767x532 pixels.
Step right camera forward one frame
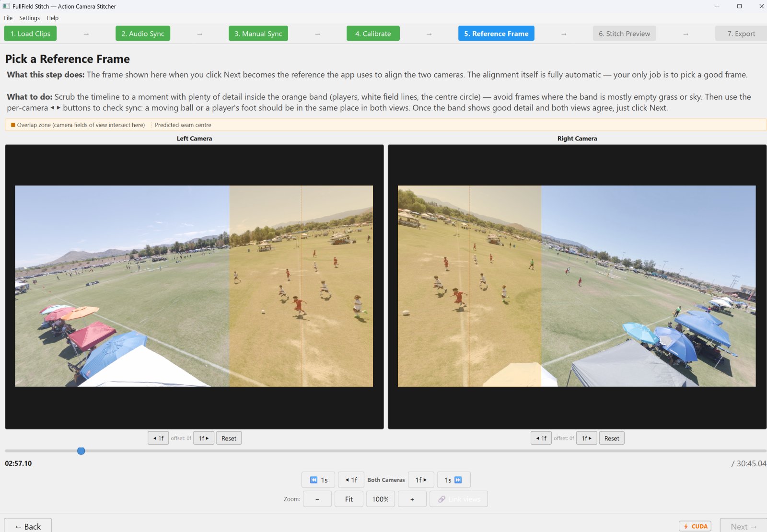(587, 438)
